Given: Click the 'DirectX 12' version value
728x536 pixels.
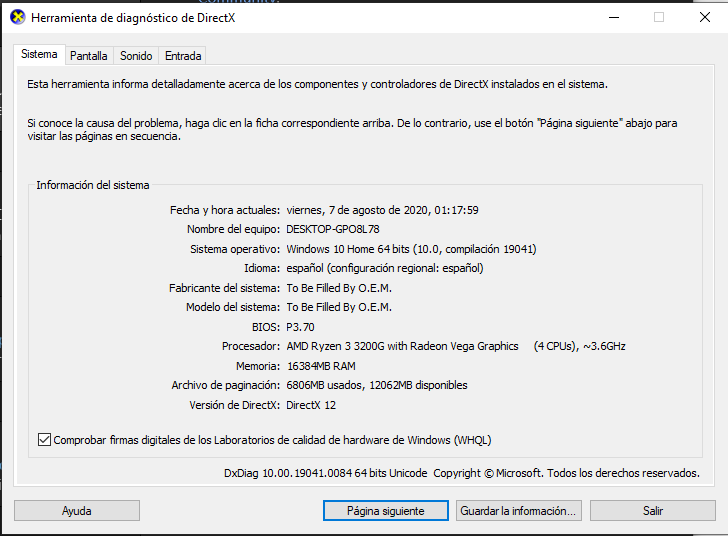Looking at the screenshot, I should pos(311,405).
